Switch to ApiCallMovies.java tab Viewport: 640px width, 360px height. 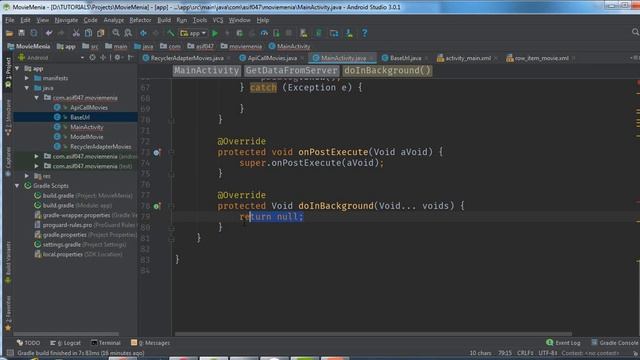pos(272,58)
